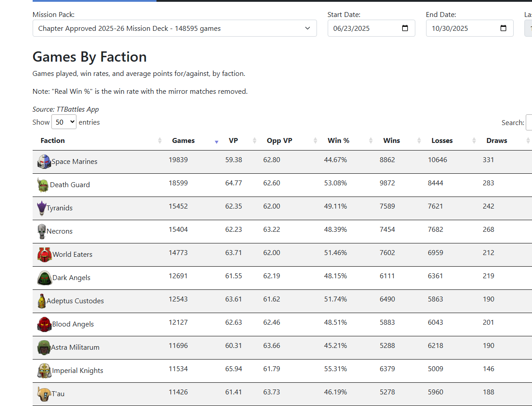Click the Adeptus Custodes icon
Viewport: 532px width, 406px height.
point(42,301)
